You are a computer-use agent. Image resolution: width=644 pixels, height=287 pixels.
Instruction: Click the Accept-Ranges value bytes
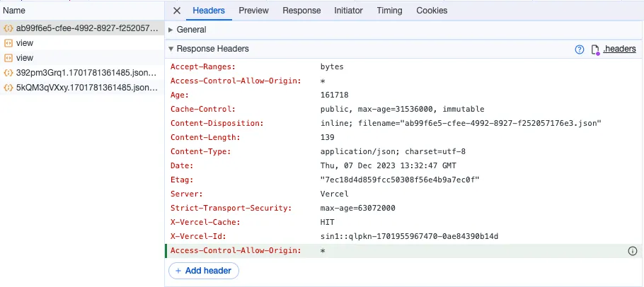click(332, 67)
